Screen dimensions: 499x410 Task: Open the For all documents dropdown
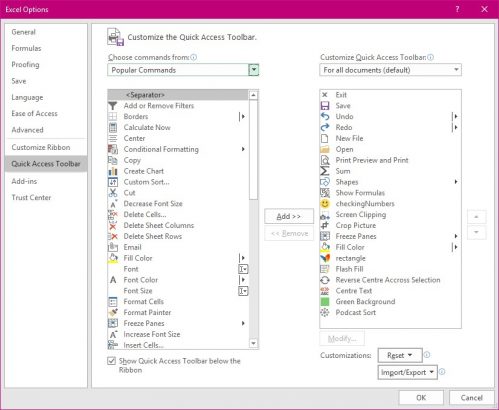tap(390, 70)
